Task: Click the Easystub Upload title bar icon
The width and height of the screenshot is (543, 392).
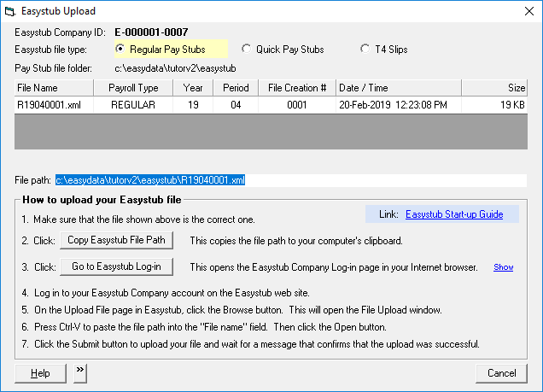Action: [x=10, y=11]
